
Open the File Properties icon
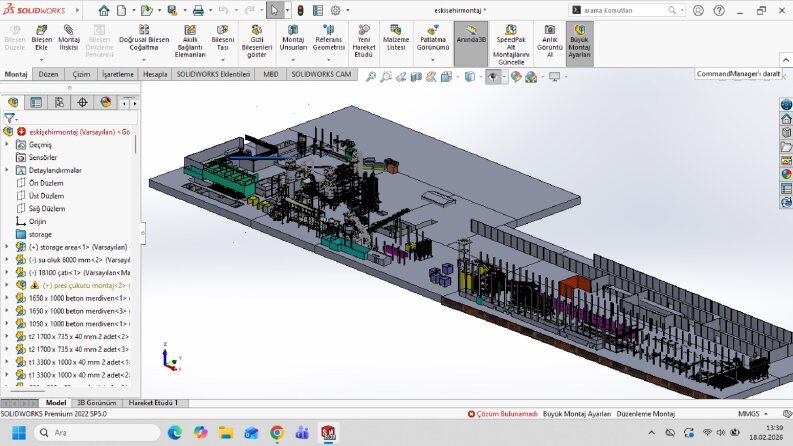click(x=318, y=10)
